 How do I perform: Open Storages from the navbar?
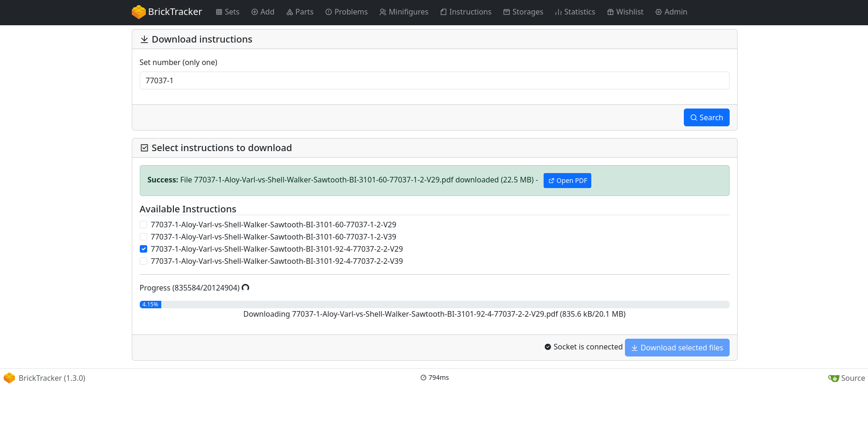523,12
